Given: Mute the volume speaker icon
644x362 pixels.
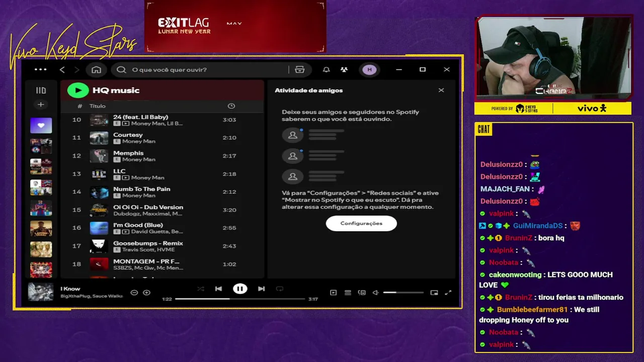Looking at the screenshot, I should (x=375, y=293).
